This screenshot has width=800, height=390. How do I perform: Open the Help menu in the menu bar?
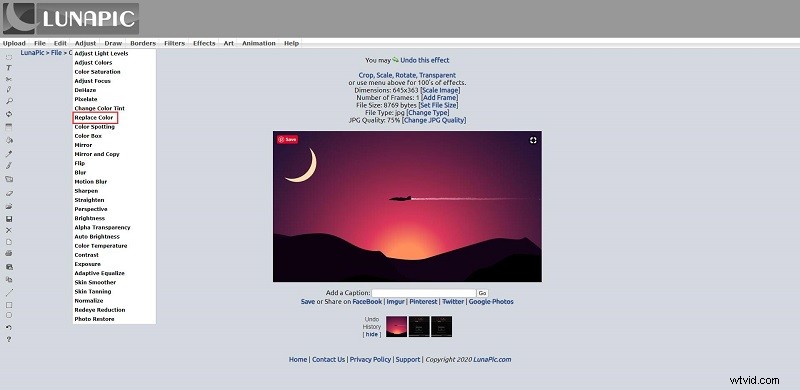(x=291, y=43)
